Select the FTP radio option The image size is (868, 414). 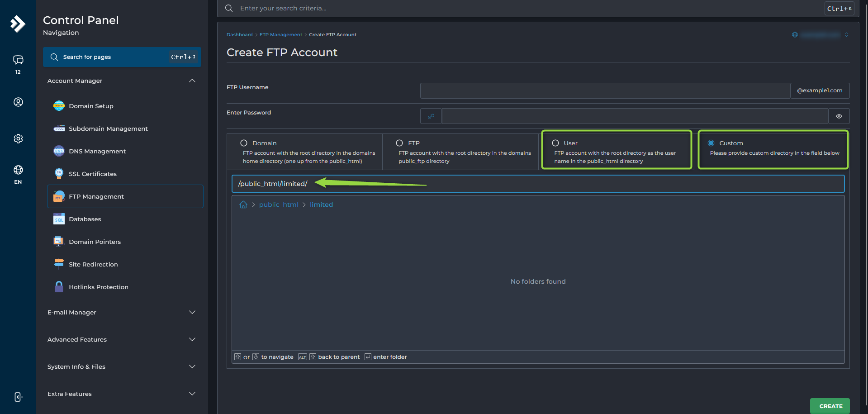click(x=399, y=143)
